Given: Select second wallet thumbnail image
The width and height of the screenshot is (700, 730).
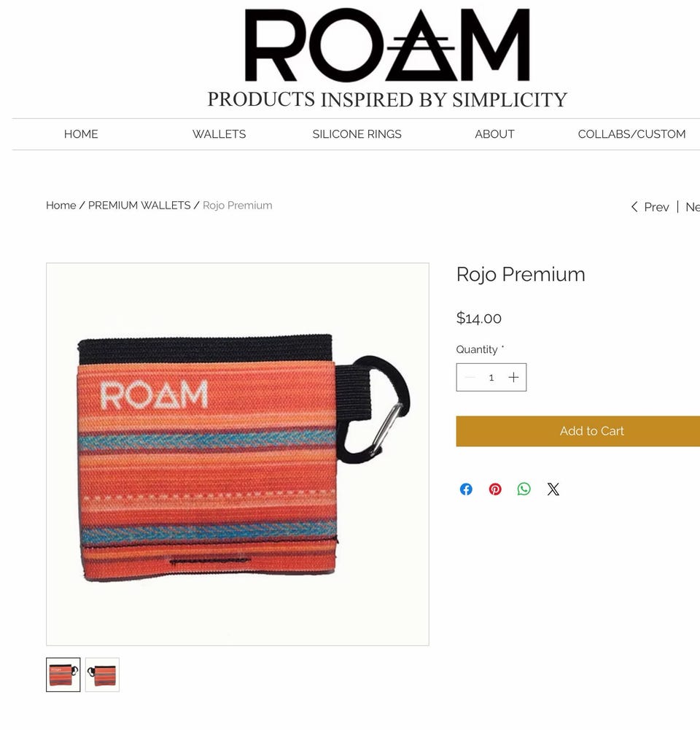Looking at the screenshot, I should [x=102, y=675].
